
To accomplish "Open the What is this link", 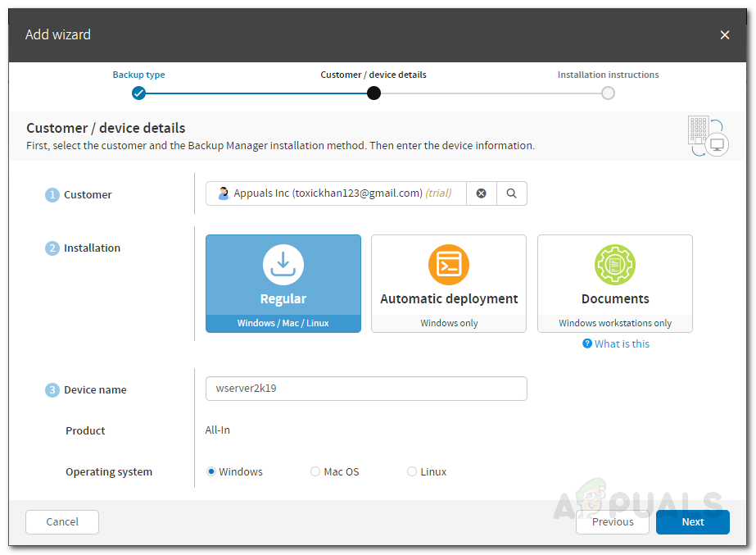I will (622, 343).
